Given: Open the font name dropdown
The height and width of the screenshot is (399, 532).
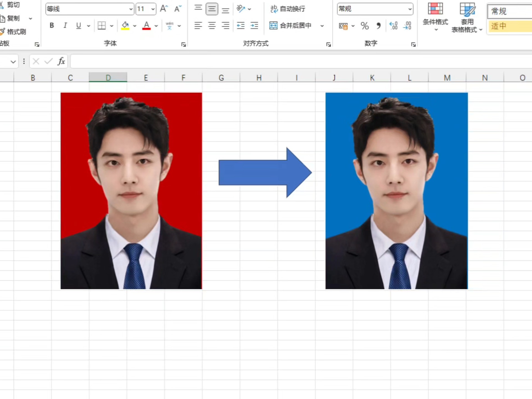Looking at the screenshot, I should 131,9.
